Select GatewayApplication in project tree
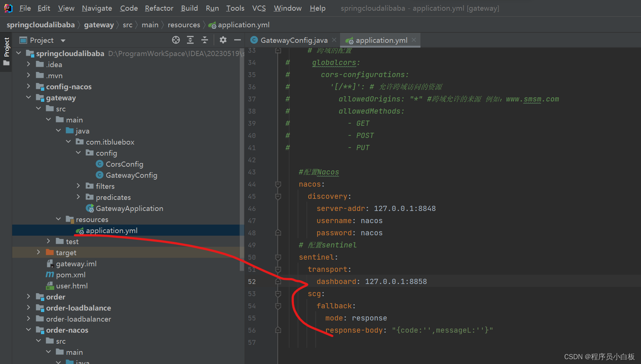 pos(129,208)
